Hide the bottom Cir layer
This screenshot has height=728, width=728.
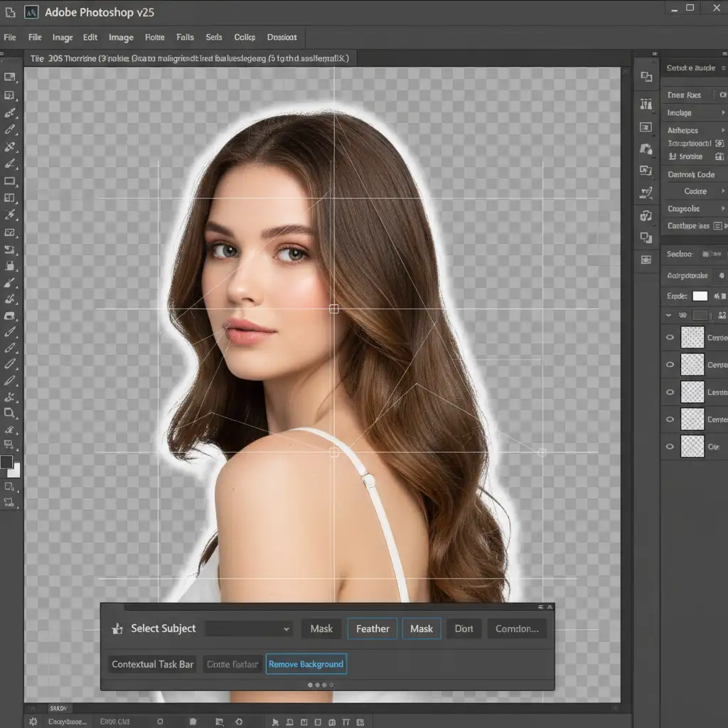pyautogui.click(x=670, y=446)
